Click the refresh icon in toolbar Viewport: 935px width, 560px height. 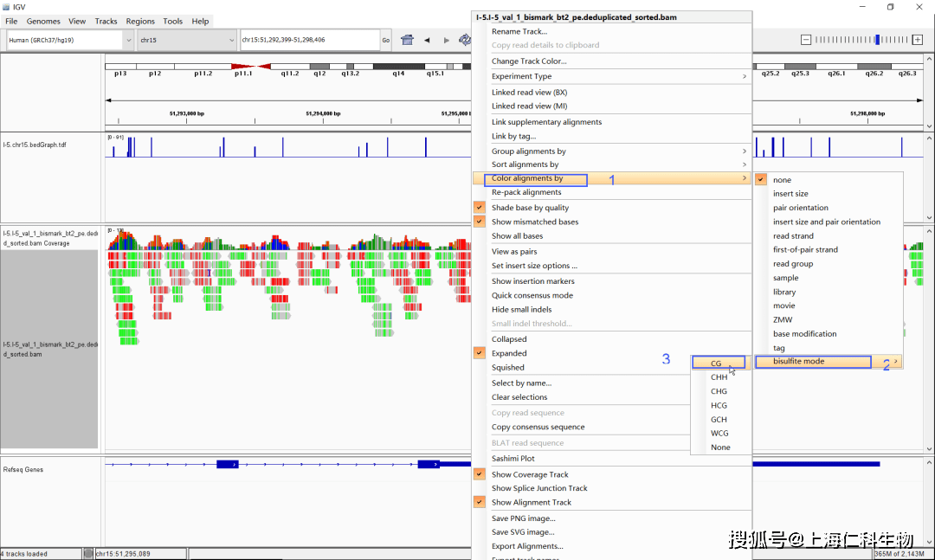tap(465, 40)
